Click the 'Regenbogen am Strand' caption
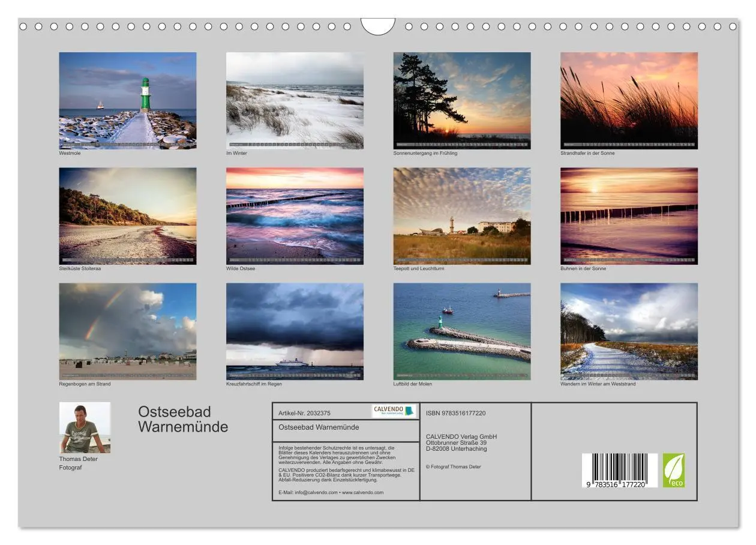This screenshot has width=756, height=545. click(x=85, y=384)
